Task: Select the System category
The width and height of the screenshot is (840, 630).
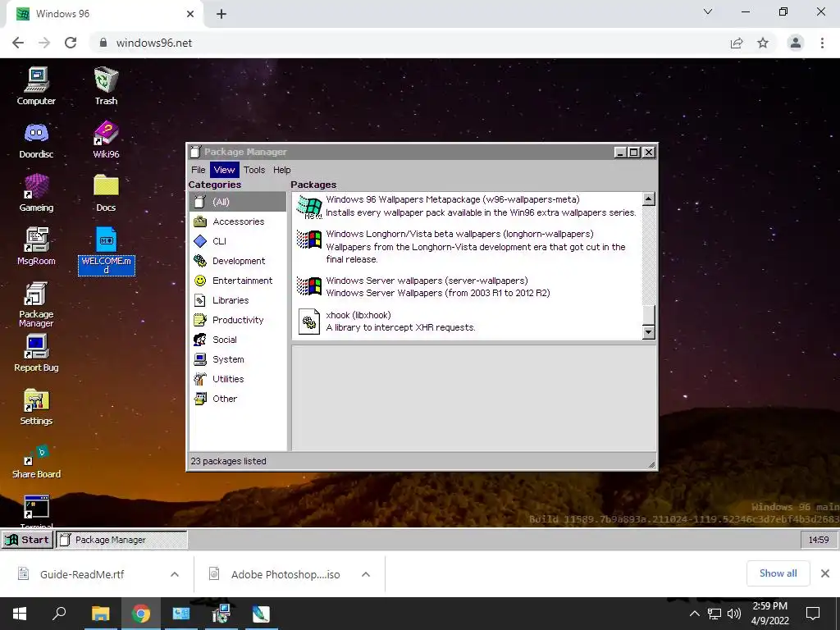Action: point(238,359)
